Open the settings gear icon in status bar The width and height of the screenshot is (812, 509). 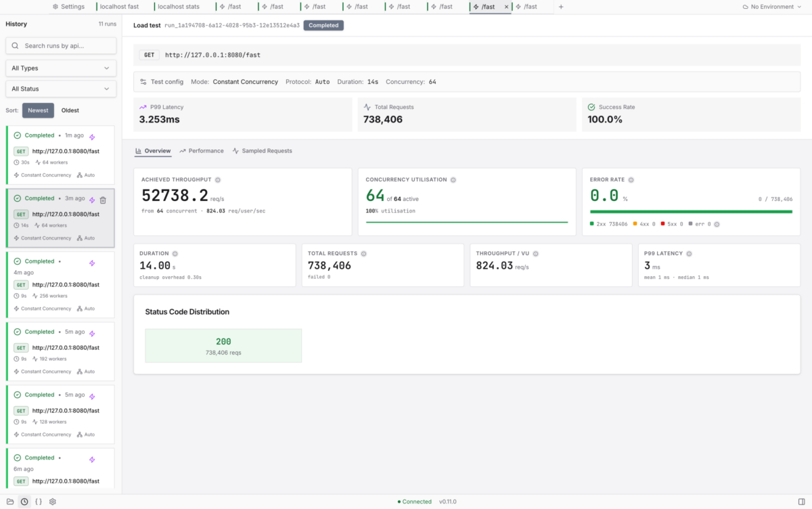coord(53,502)
